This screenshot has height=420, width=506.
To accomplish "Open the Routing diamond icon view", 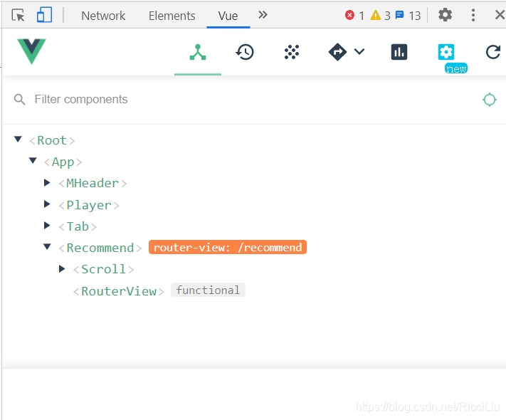I will point(337,52).
